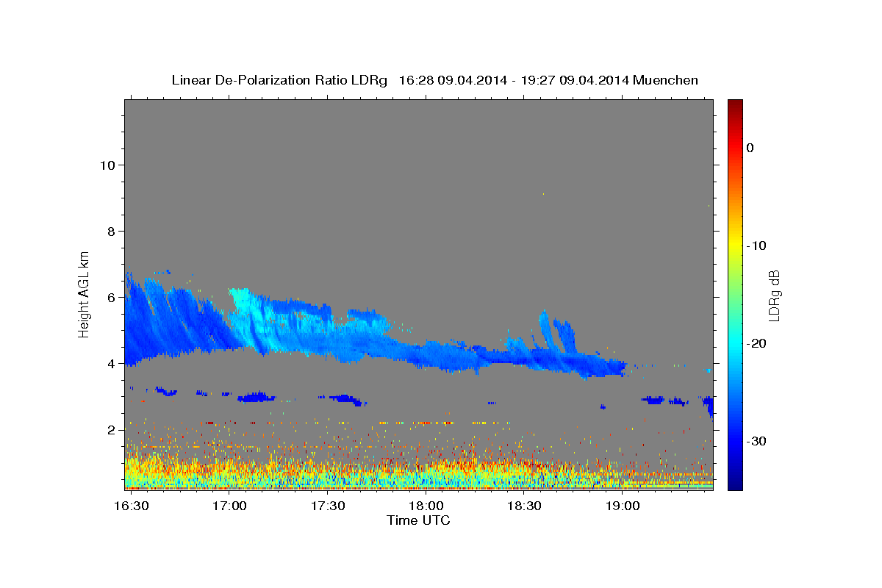Screen dimensions: 882x588
Task: Click the colorbar tick label '-30'
Action: [x=756, y=441]
